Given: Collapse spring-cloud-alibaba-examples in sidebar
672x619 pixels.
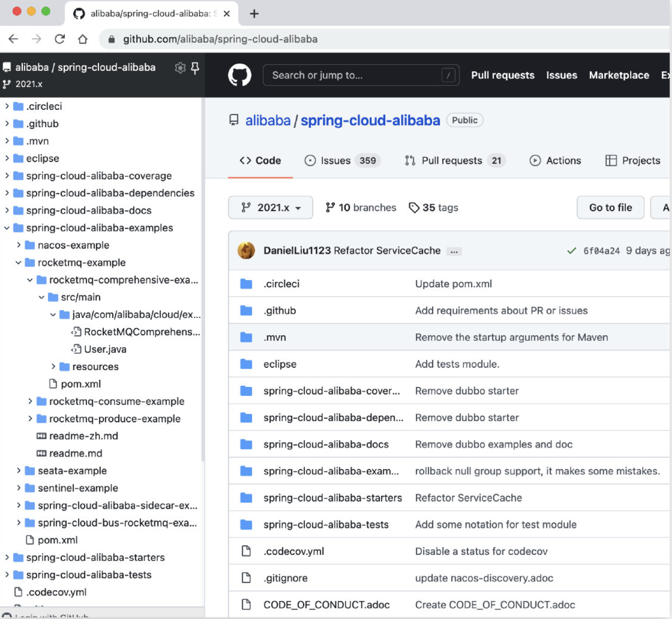Looking at the screenshot, I should (x=7, y=228).
